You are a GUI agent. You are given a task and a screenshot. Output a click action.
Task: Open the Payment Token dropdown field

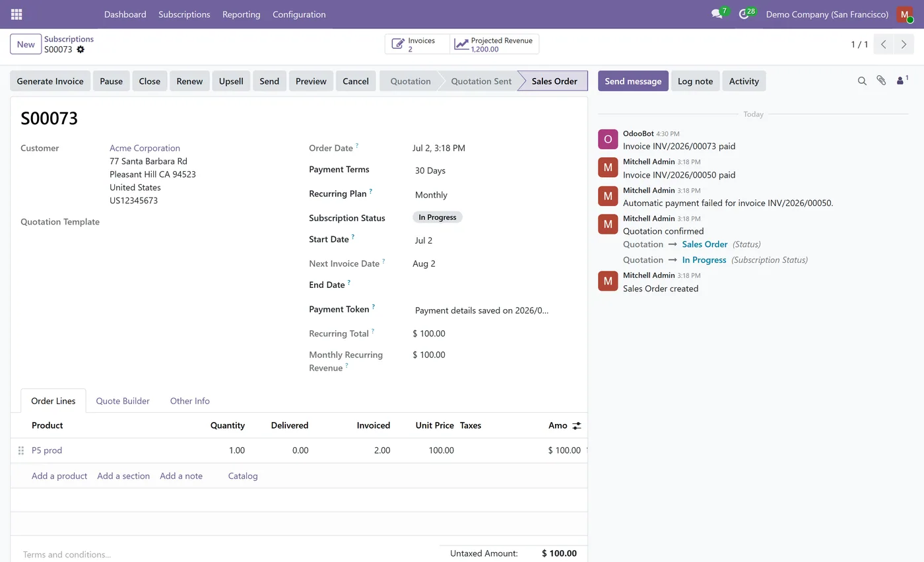pyautogui.click(x=494, y=310)
